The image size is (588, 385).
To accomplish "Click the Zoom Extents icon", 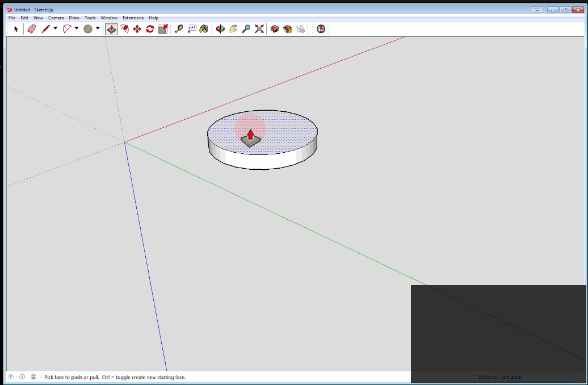I will [259, 29].
